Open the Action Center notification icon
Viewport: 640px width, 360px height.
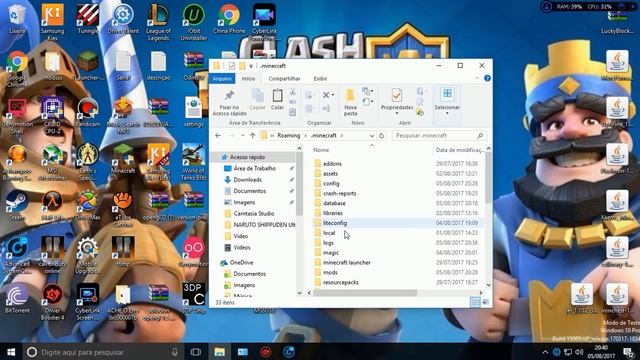629,352
